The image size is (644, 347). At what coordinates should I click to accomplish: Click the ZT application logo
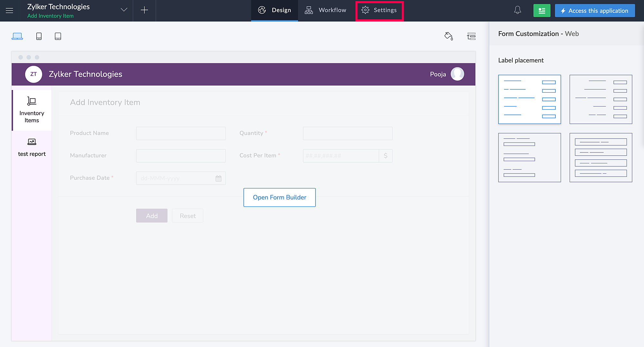[x=33, y=74]
